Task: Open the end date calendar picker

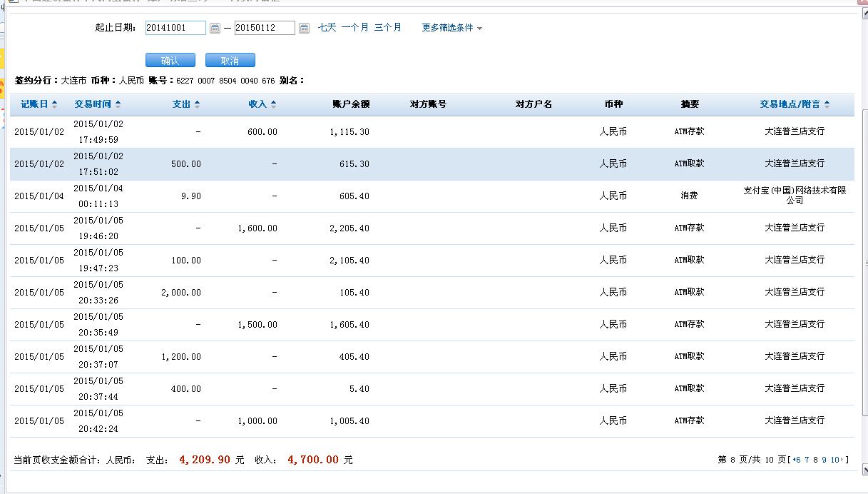Action: click(x=304, y=28)
